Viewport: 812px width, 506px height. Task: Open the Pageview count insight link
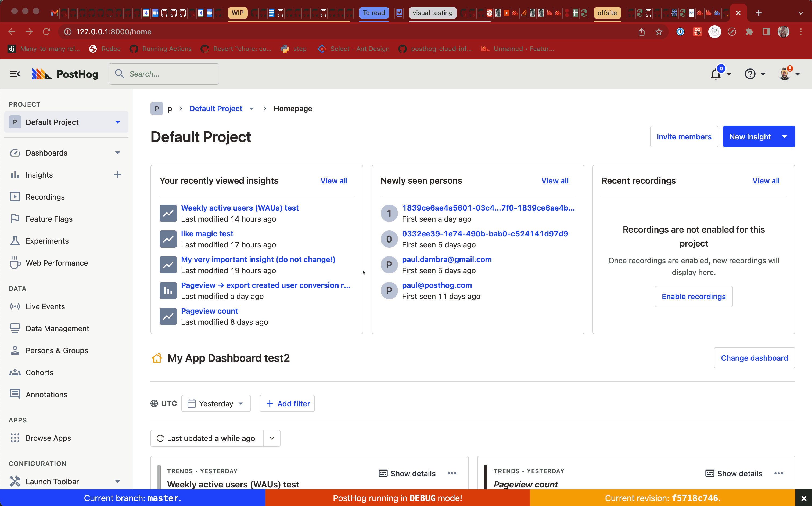(210, 311)
